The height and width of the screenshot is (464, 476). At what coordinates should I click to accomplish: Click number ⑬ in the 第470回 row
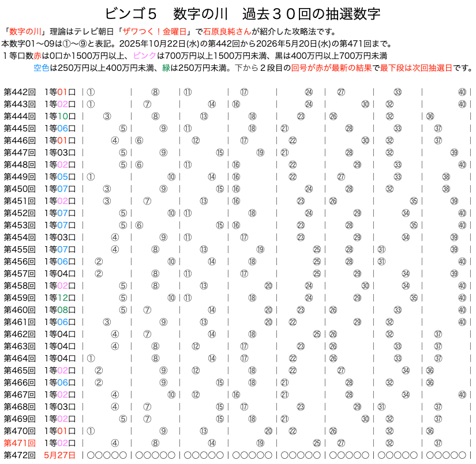[204, 431]
